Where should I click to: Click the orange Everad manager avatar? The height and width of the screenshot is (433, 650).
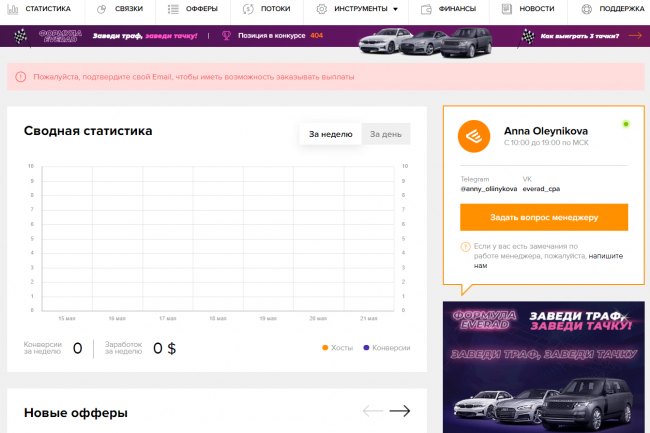click(473, 136)
